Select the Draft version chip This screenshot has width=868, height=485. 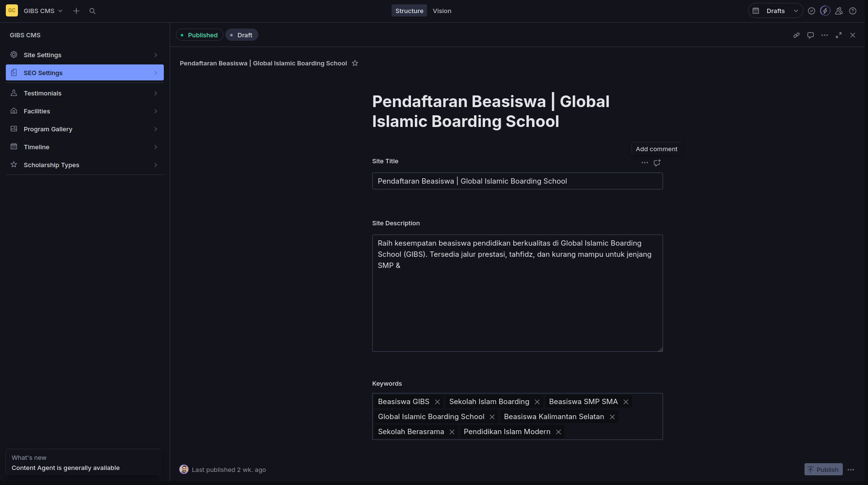pyautogui.click(x=242, y=35)
